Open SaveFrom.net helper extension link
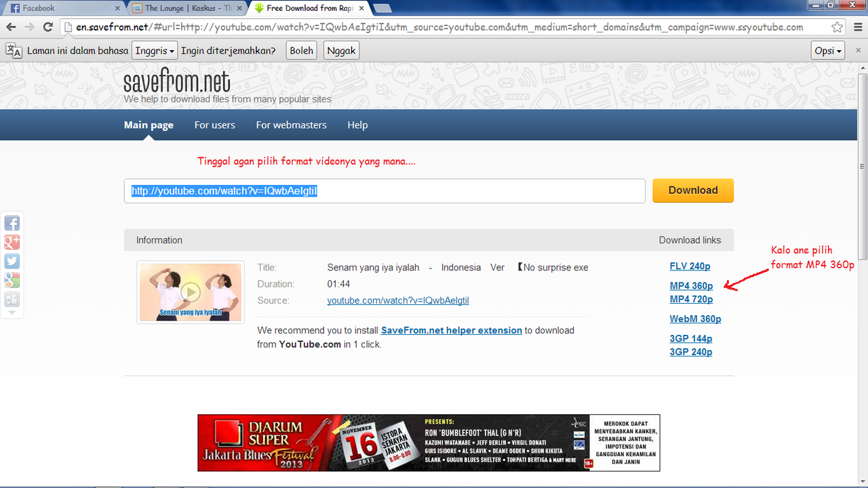Viewport: 868px width, 488px height. 452,330
